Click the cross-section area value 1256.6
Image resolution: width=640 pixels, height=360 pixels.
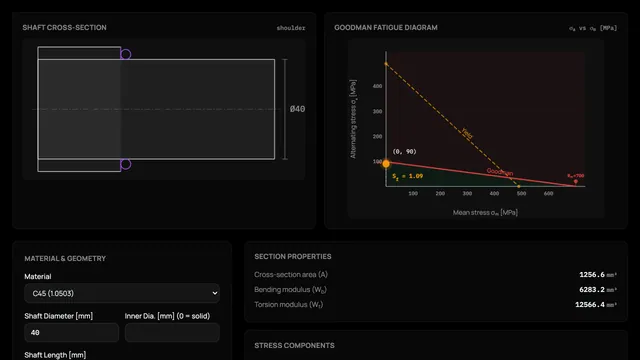pos(592,275)
